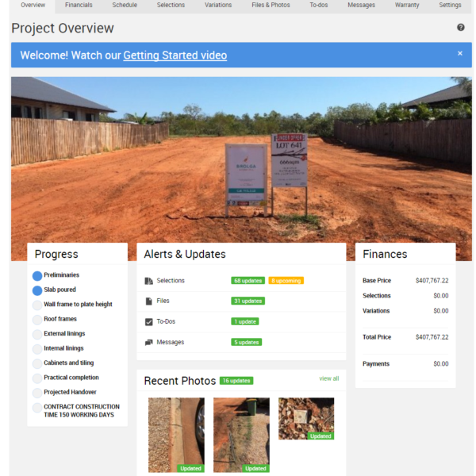
Task: Open the Getting Started video link
Action: [175, 56]
